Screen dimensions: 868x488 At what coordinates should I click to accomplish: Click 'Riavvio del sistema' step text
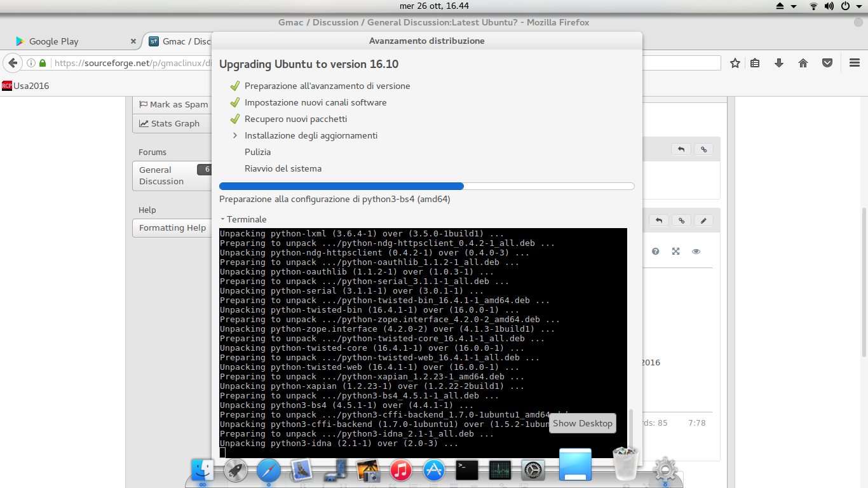point(283,168)
